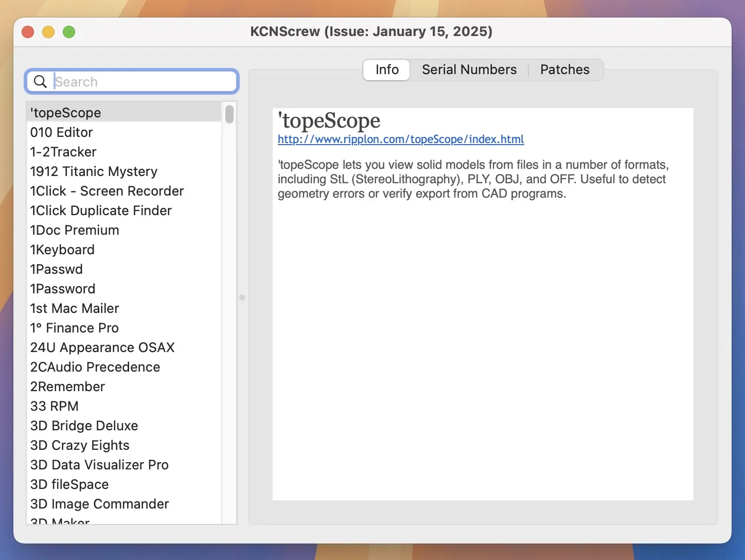Select 'topeScope in the app list

tap(124, 112)
